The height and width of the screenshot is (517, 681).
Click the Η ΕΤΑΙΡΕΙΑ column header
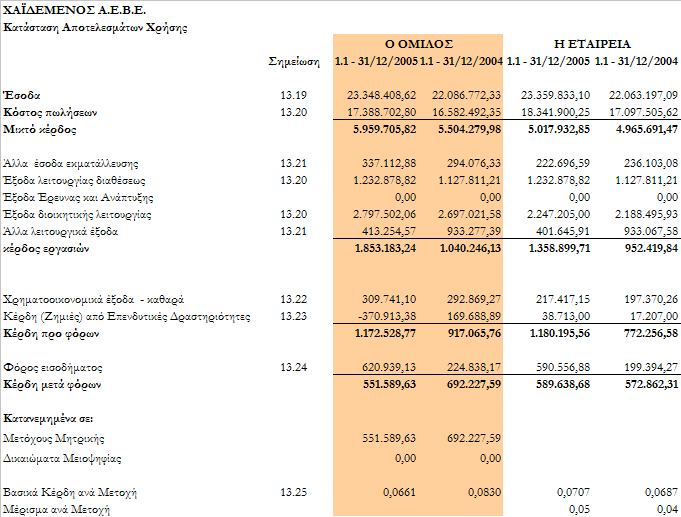(592, 44)
